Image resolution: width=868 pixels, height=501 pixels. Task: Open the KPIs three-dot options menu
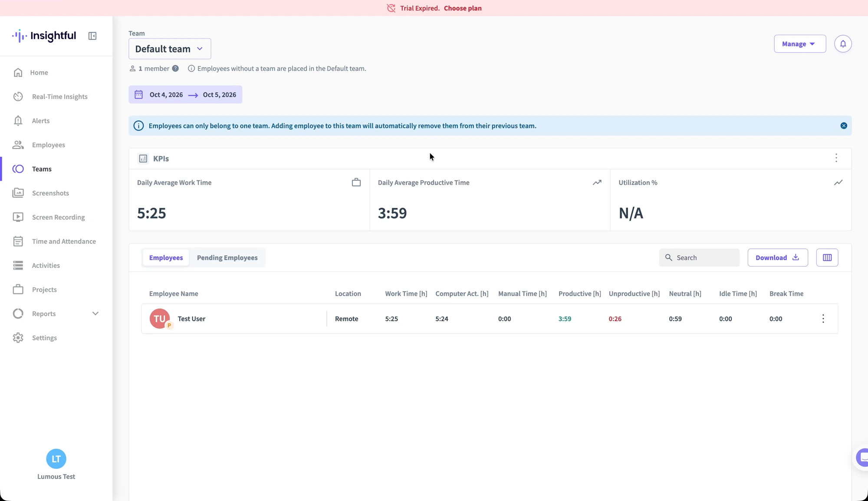click(x=836, y=158)
